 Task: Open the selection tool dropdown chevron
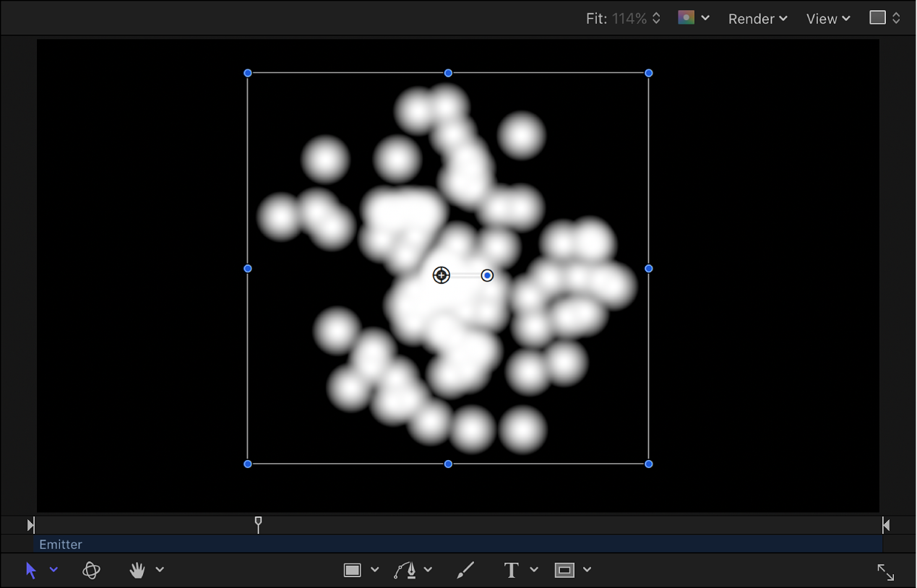pos(53,570)
